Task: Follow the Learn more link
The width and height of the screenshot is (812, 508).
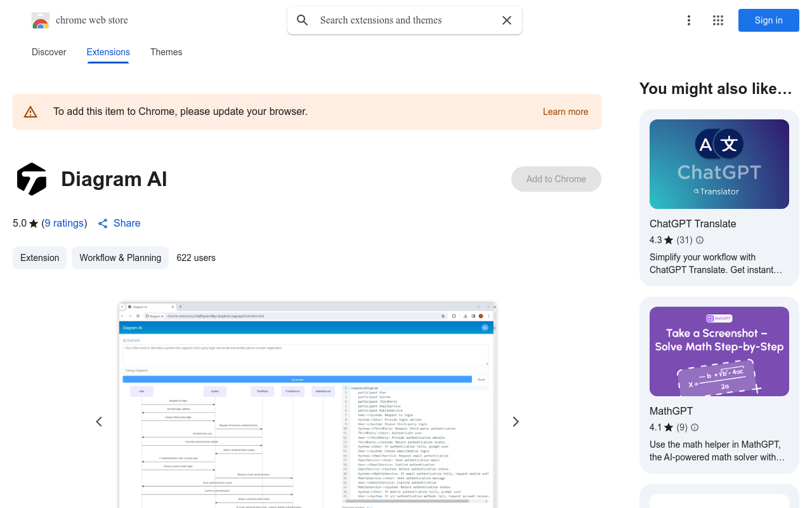Action: [x=565, y=112]
